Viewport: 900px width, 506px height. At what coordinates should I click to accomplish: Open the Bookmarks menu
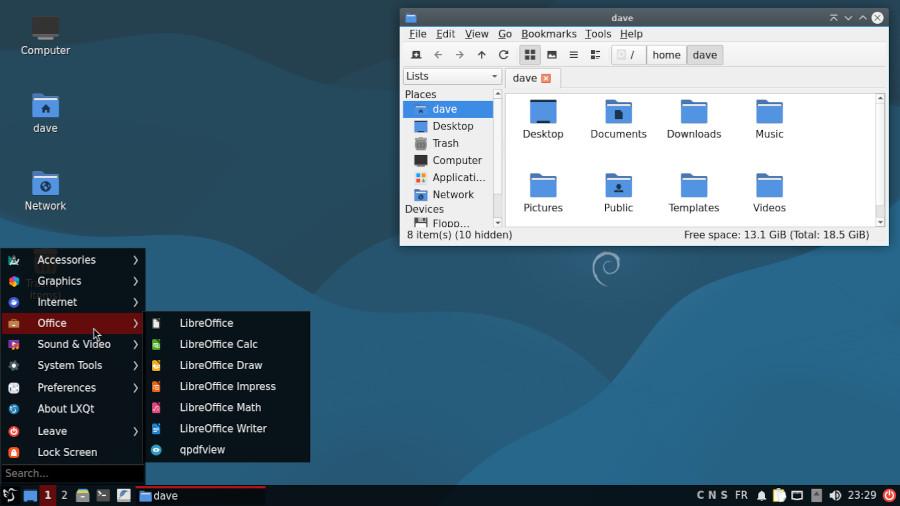549,34
